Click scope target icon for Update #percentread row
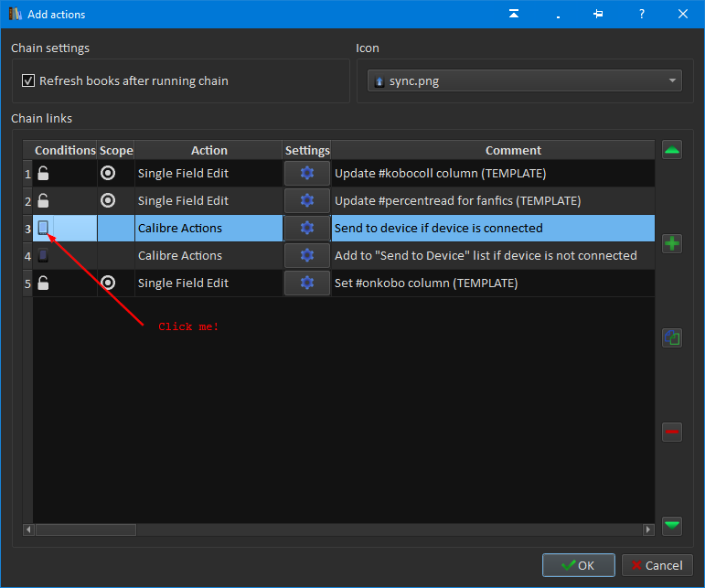Screen dimensions: 705x588 [x=108, y=200]
